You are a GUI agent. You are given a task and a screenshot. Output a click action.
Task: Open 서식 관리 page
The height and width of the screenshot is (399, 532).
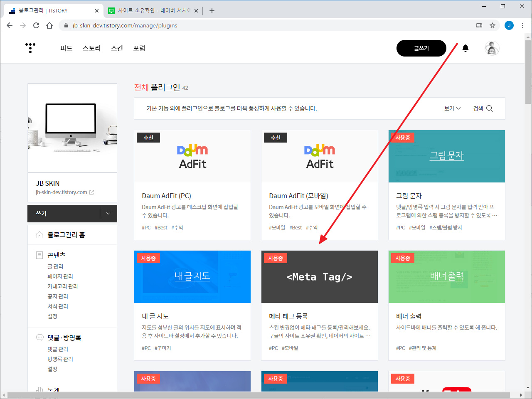coord(58,306)
